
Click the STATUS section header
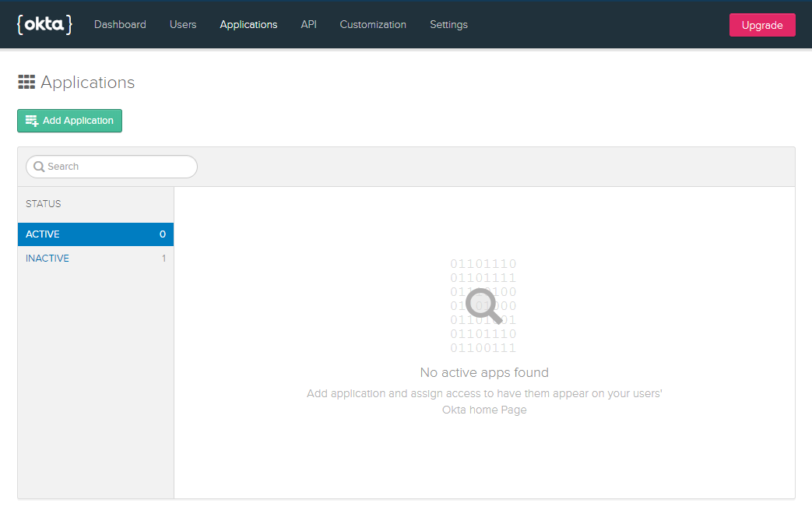click(41, 203)
